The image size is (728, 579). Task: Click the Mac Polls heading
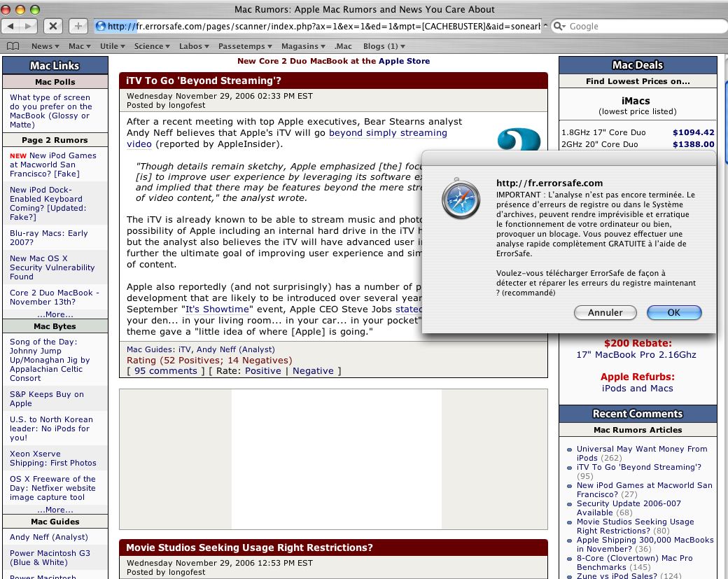pyautogui.click(x=55, y=82)
